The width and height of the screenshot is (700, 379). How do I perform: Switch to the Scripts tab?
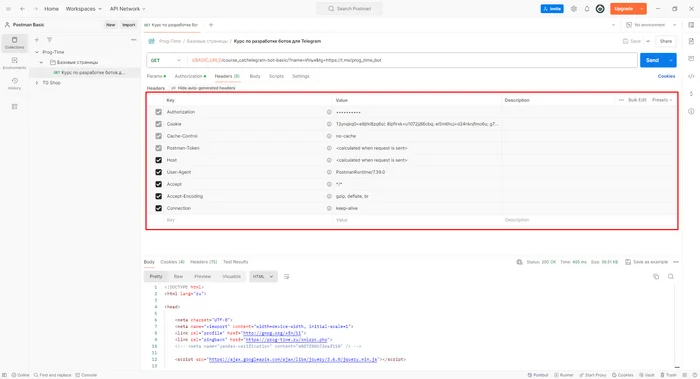pyautogui.click(x=276, y=76)
